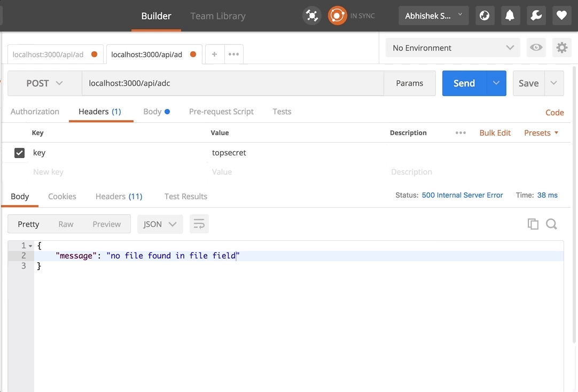
Task: Copy response using the copy icon
Action: [x=533, y=224]
